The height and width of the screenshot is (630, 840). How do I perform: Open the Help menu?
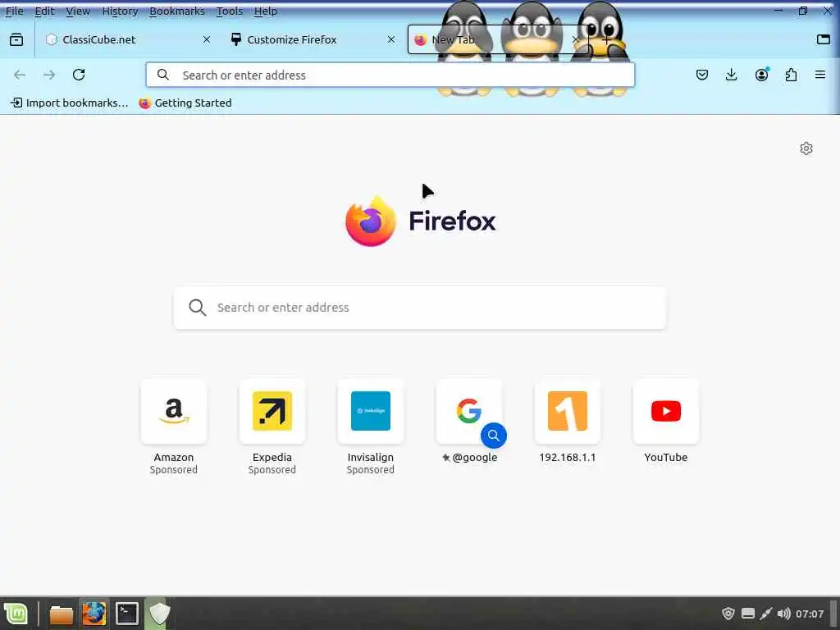tap(266, 11)
